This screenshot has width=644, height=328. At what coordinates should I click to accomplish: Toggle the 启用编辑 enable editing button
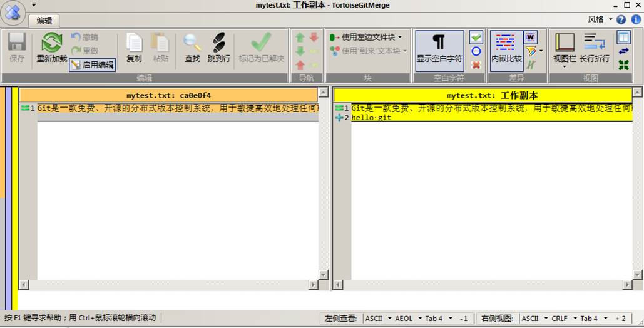click(x=93, y=64)
